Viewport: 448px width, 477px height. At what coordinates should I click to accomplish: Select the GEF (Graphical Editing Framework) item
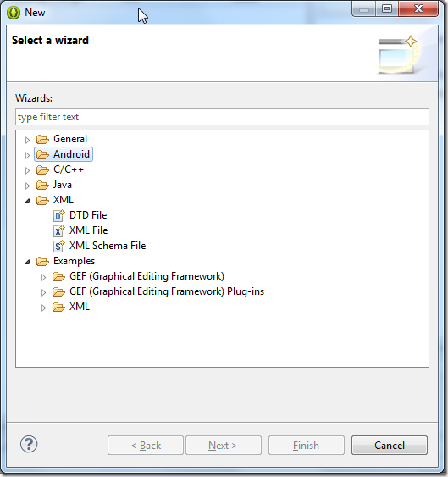[x=147, y=276]
